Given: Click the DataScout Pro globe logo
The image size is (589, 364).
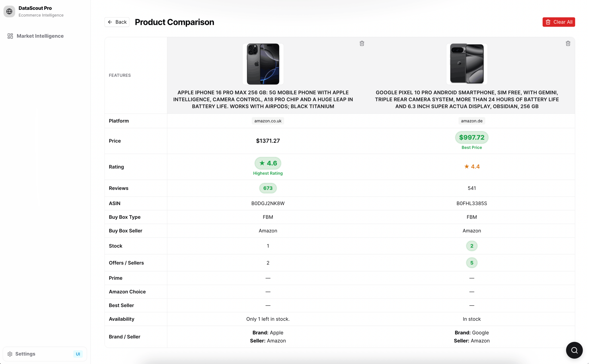Looking at the screenshot, I should (9, 11).
